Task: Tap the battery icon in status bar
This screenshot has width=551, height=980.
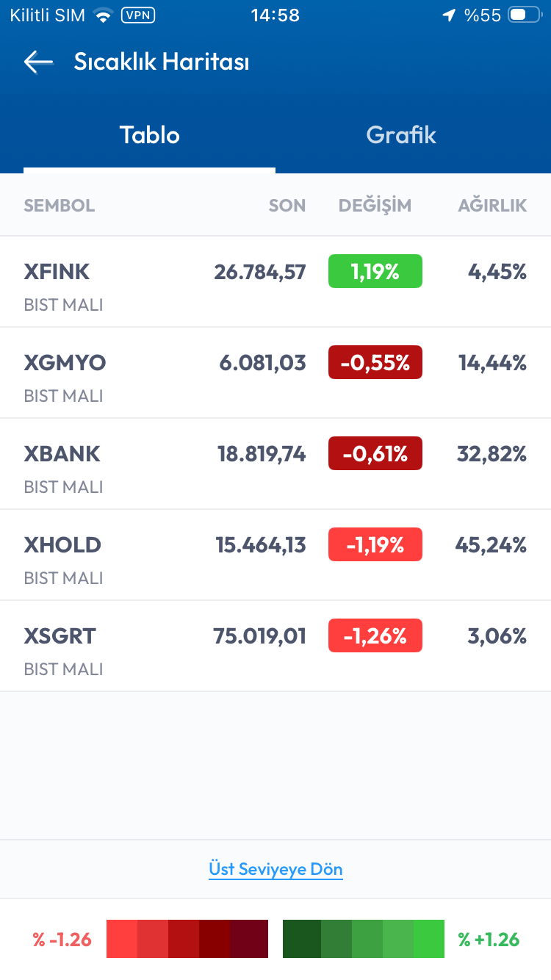Action: [524, 15]
